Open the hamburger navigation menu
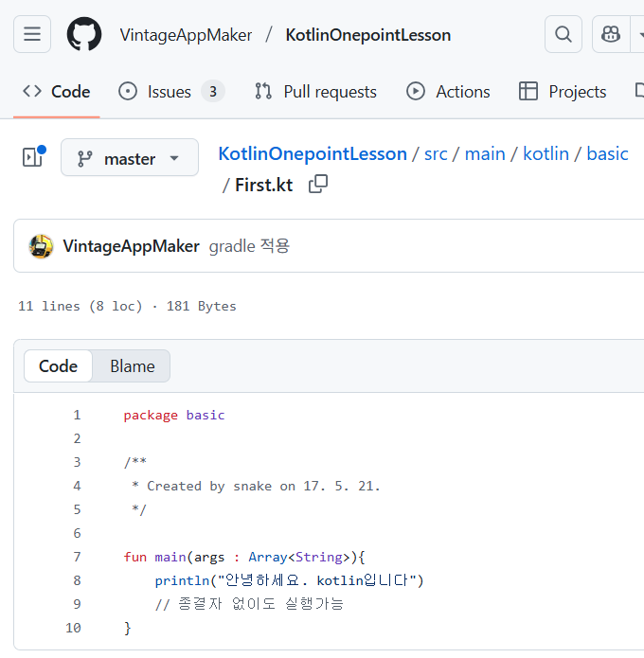Image resolution: width=644 pixels, height=658 pixels. click(32, 34)
